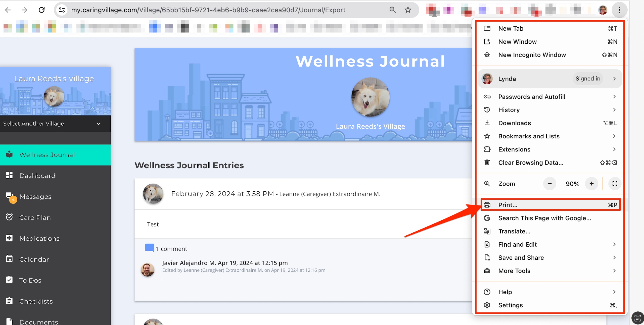The width and height of the screenshot is (644, 325).
Task: Click the browser back arrow
Action: [x=8, y=10]
